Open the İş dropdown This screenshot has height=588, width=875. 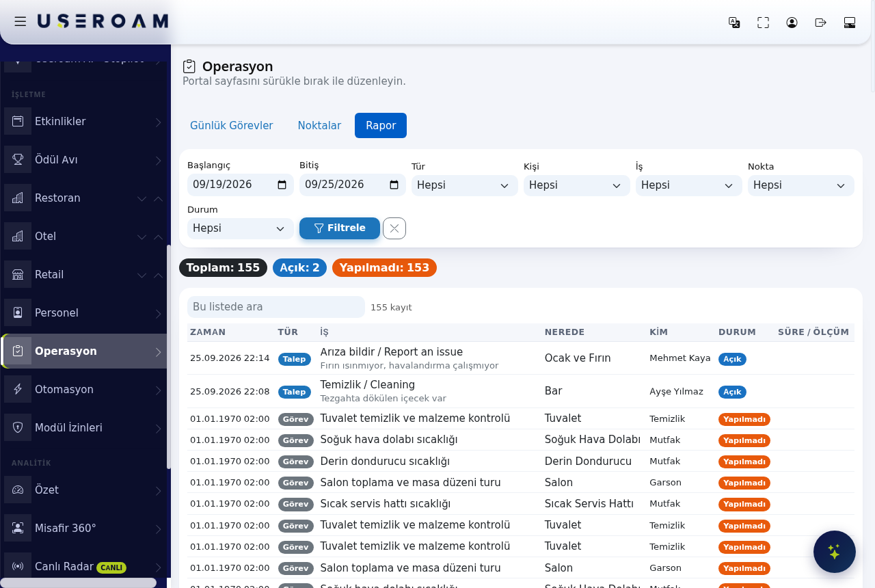tap(689, 185)
